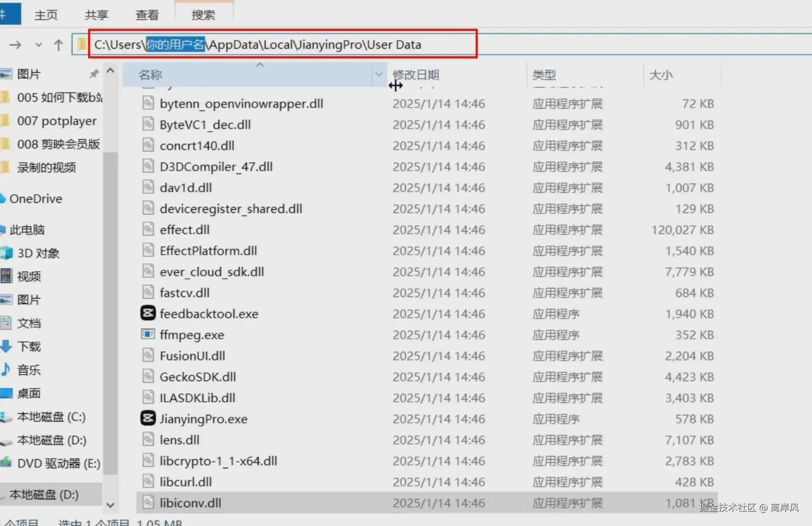
Task: Click the ffmpeg.exe file icon
Action: click(x=148, y=334)
